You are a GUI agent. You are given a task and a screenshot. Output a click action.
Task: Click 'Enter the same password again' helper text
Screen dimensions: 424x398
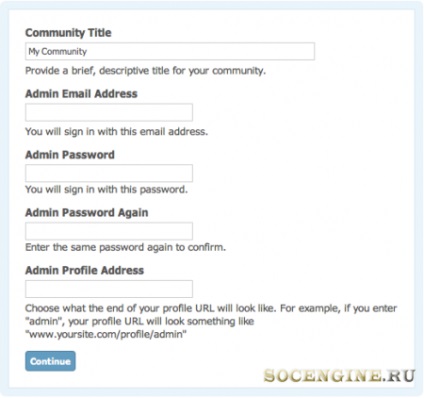click(126, 247)
